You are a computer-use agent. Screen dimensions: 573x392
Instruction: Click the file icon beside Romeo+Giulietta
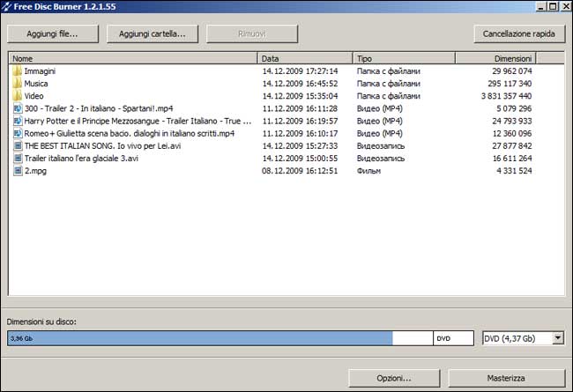point(18,133)
